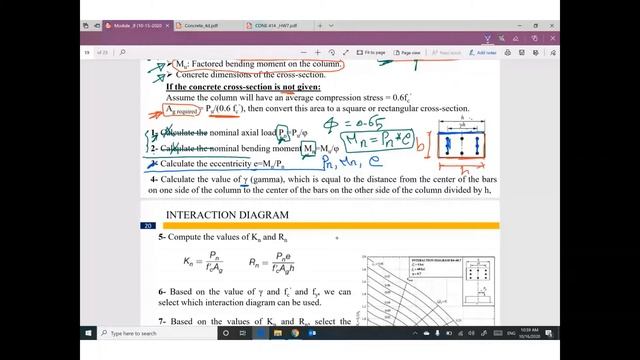Switch to the Concrete_4d.pdf tab
640x360 pixels.
tap(209, 25)
